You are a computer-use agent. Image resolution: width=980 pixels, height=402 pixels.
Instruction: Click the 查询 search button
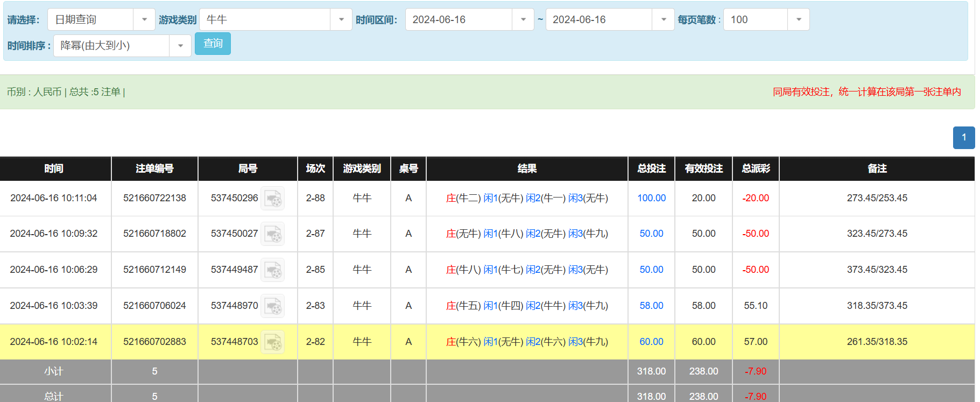pos(213,44)
